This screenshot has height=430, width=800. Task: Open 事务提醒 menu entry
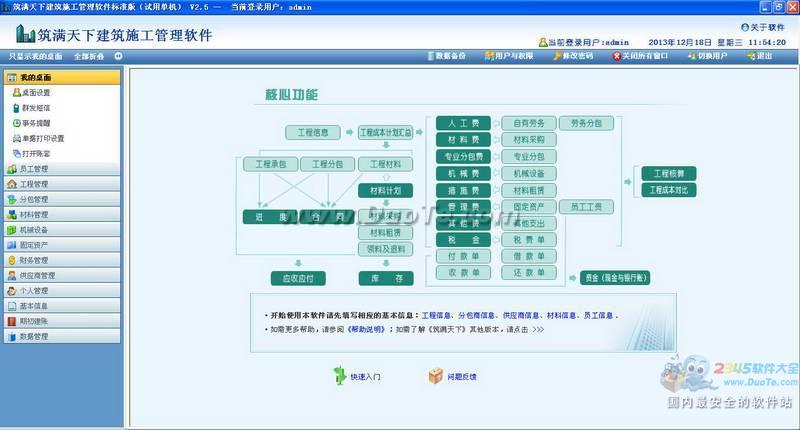click(x=36, y=123)
